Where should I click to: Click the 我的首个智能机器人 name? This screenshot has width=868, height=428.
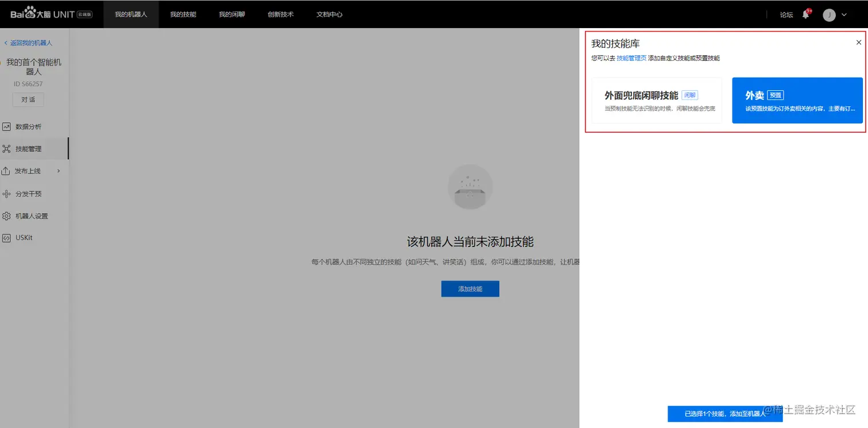pyautogui.click(x=34, y=67)
